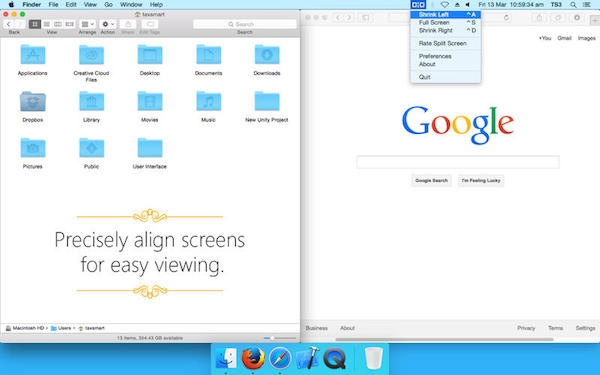Screen dimensions: 600x375
Task: Open the Action gear dropdown
Action: pos(108,24)
